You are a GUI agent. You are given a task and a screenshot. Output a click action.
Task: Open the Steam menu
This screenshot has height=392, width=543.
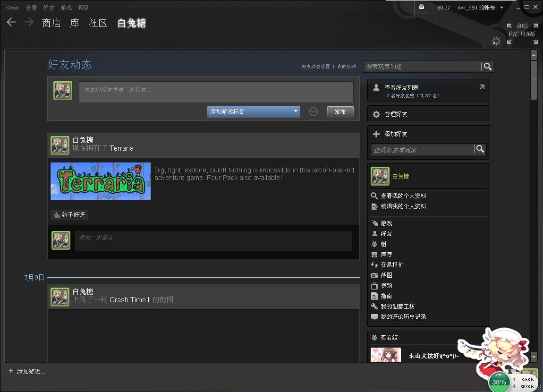(12, 7)
